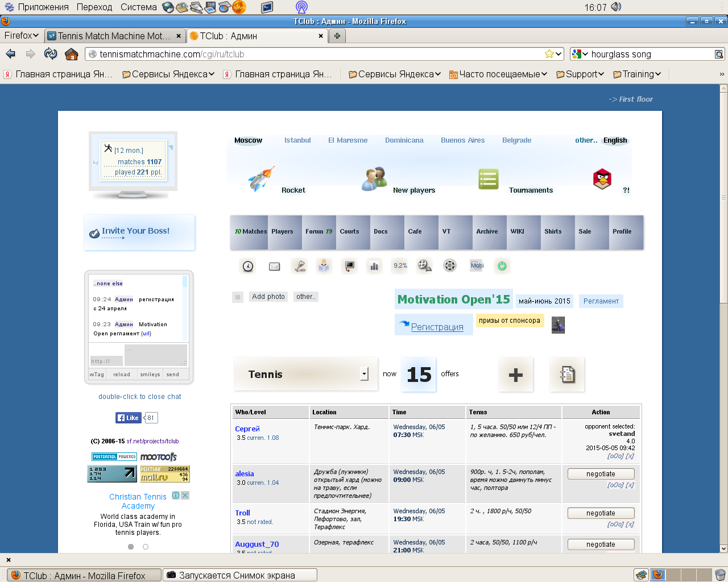The width and height of the screenshot is (728, 582).
Task: Click the browser URL address bar
Action: [x=318, y=55]
